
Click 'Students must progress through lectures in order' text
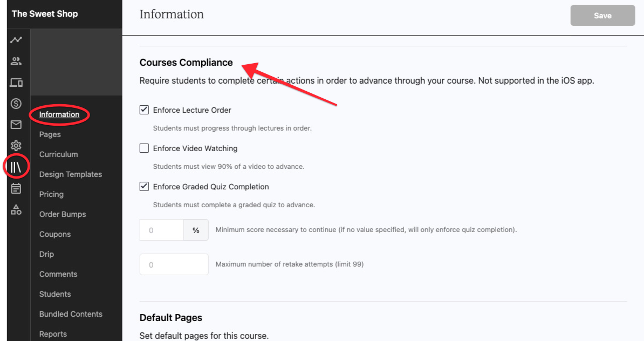pyautogui.click(x=232, y=128)
